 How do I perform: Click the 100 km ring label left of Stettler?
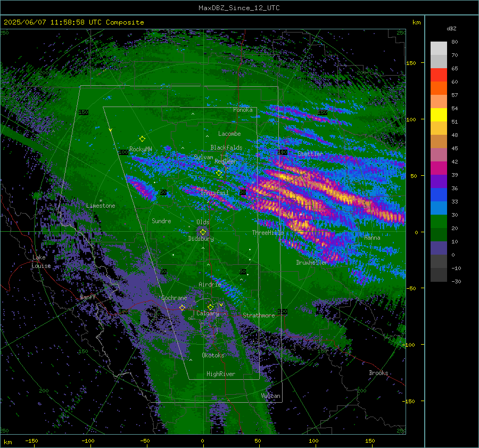tap(282, 152)
